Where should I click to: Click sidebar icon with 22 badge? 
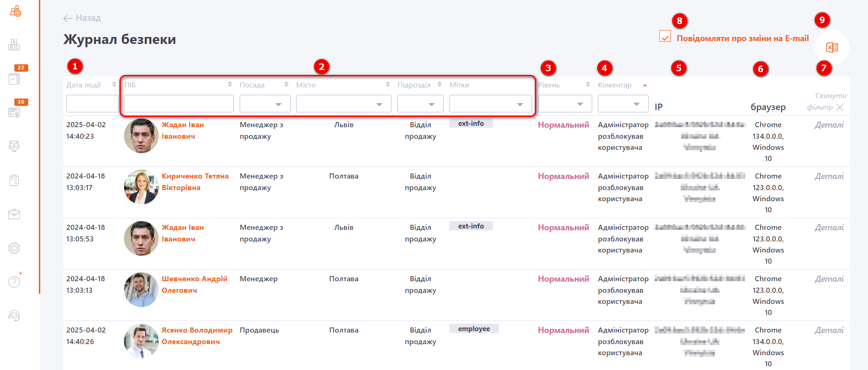(14, 79)
